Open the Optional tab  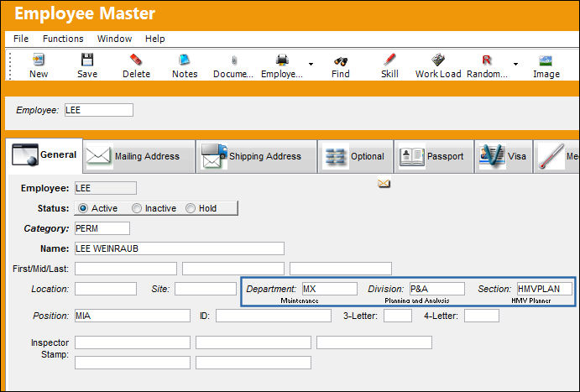tap(356, 156)
